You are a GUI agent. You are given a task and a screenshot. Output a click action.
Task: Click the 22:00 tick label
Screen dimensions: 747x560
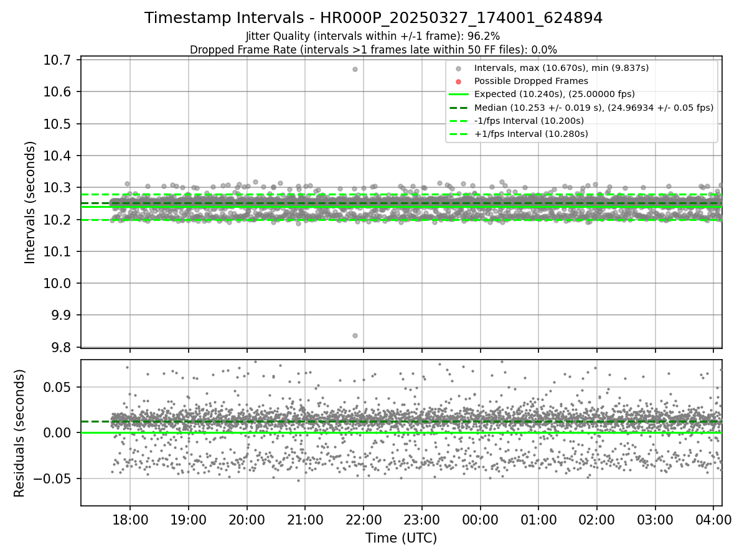coord(364,520)
